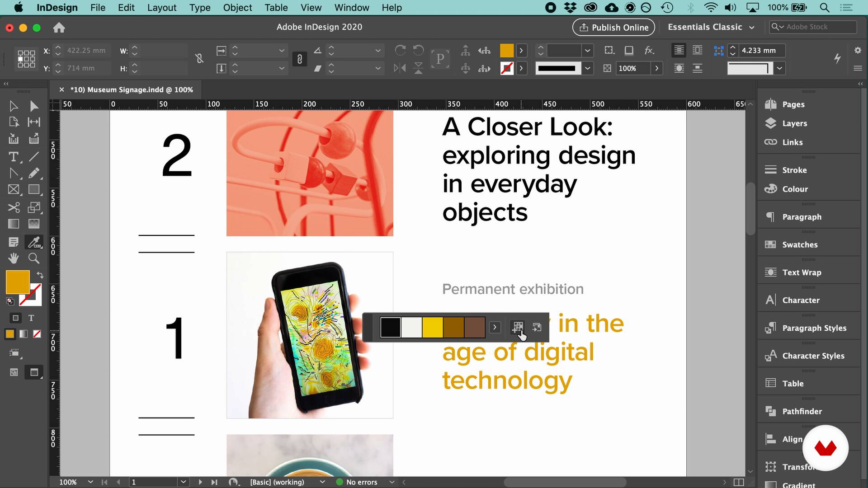Toggle constrain proportions for scaling link
The height and width of the screenshot is (488, 868).
pos(299,59)
